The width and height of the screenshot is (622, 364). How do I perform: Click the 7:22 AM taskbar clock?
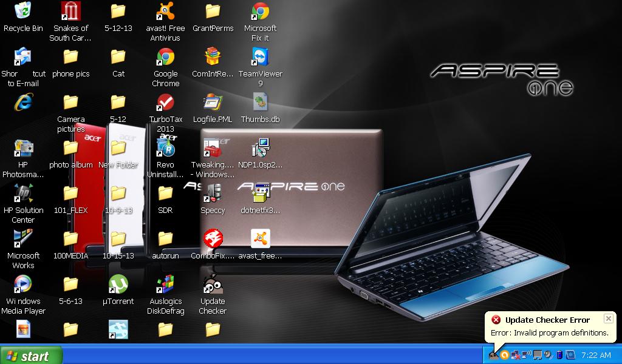click(596, 356)
